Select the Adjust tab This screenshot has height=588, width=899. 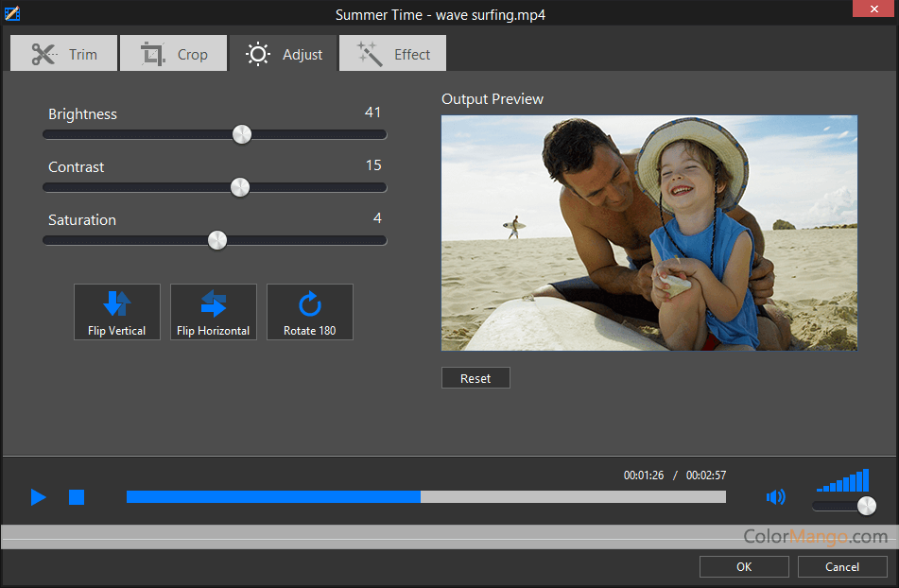point(284,54)
